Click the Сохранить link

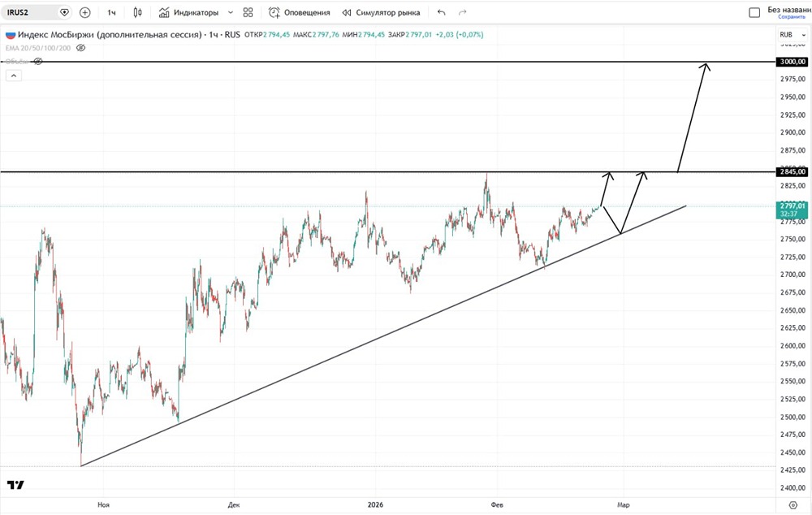pos(791,17)
